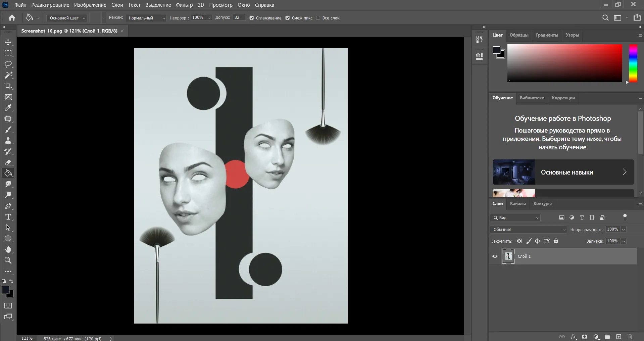Add a new layer in the Layers panel

pos(618,337)
